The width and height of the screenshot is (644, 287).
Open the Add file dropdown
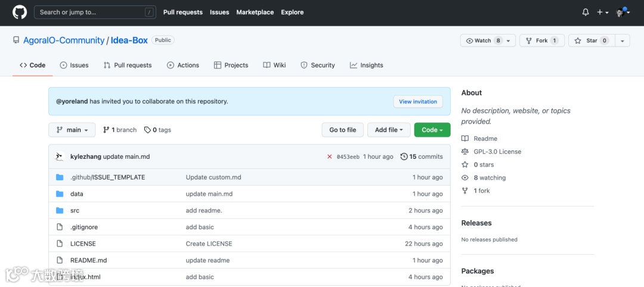click(x=389, y=130)
